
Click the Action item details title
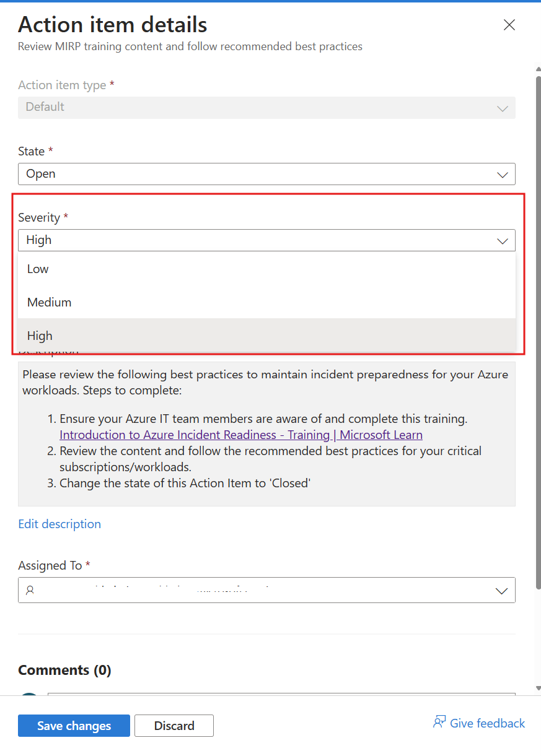113,25
